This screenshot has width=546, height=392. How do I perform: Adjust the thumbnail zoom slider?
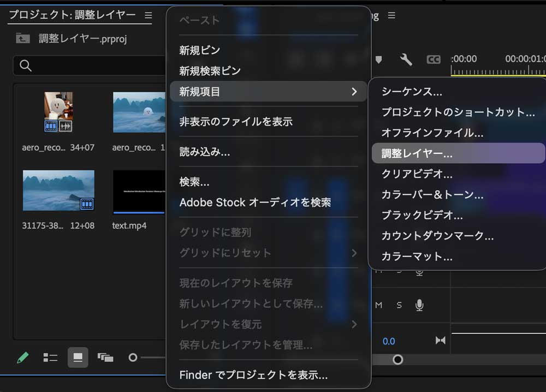click(x=132, y=358)
